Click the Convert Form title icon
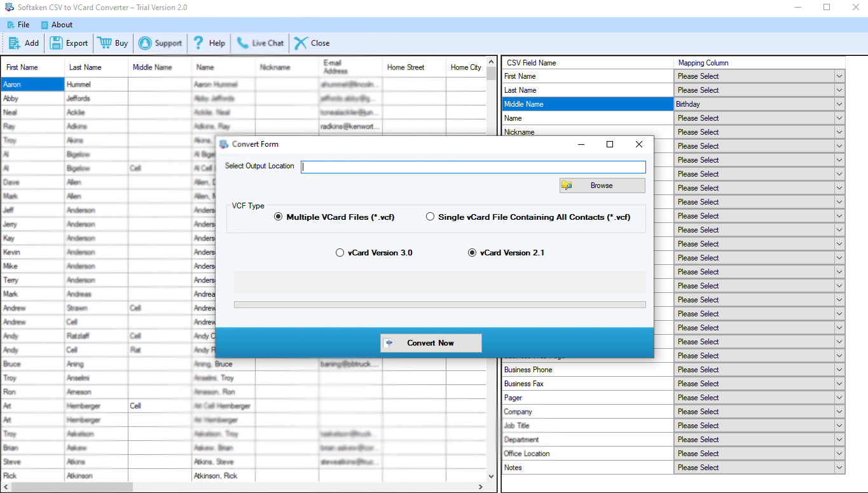Viewport: 868px width, 493px height. (x=224, y=144)
